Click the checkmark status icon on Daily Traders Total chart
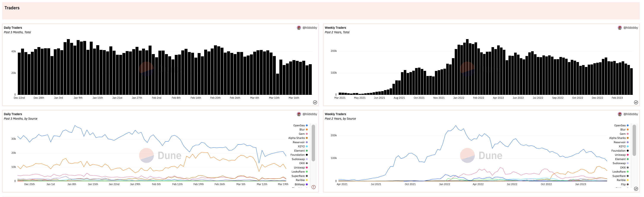This screenshot has width=644, height=197. click(315, 102)
